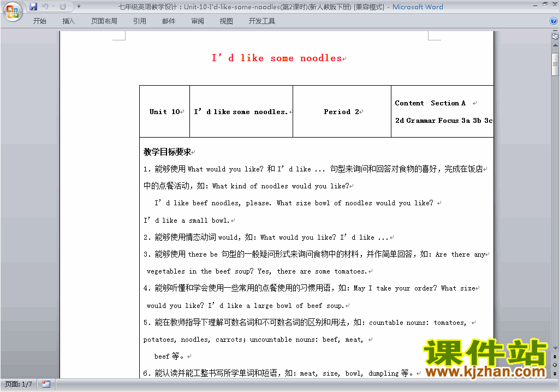Click the Select Browse Object round button
This screenshot has width=559, height=392.
click(555, 365)
